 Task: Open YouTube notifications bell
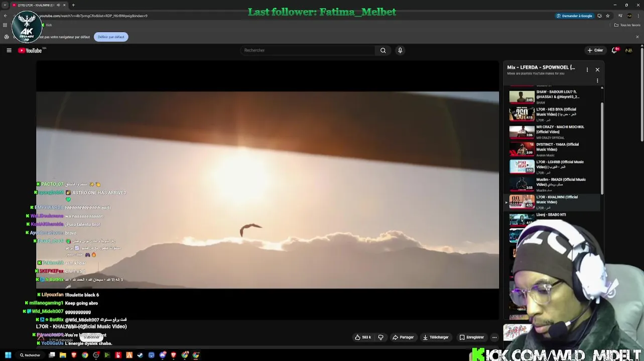click(x=614, y=50)
